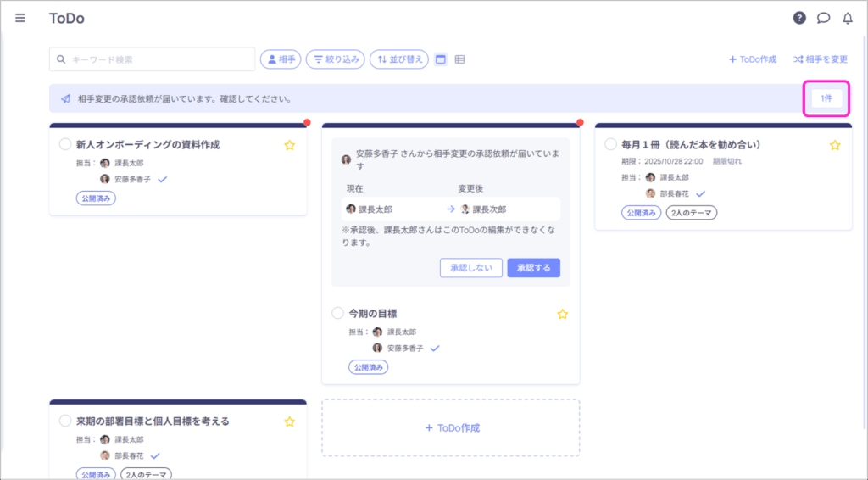Star the 新人オンボーディングの資料作成 card
The height and width of the screenshot is (480, 868).
[289, 145]
